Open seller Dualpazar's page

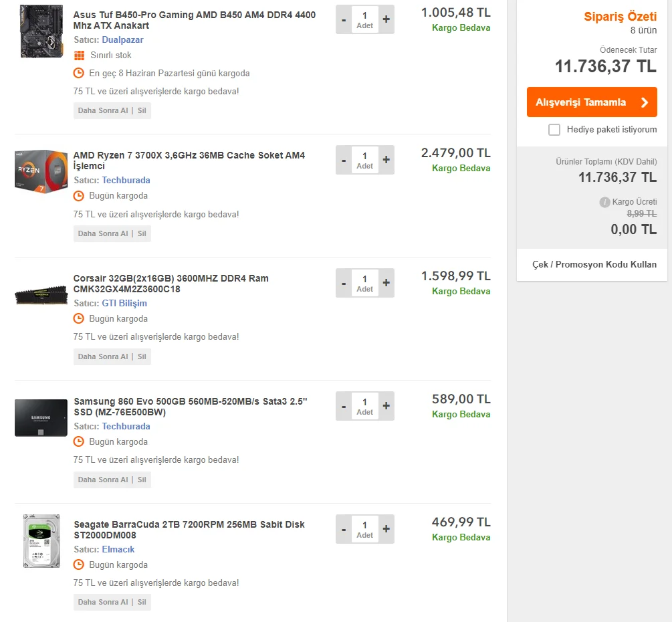pyautogui.click(x=122, y=40)
